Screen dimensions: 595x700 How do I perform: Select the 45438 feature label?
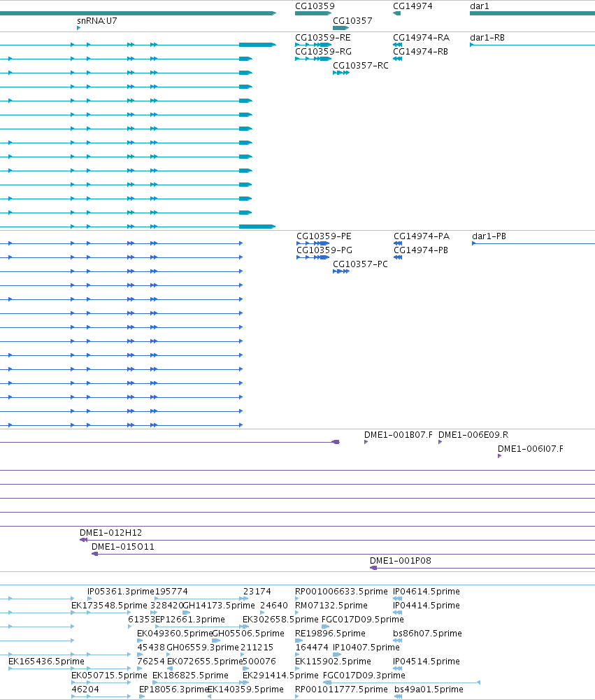click(x=151, y=648)
